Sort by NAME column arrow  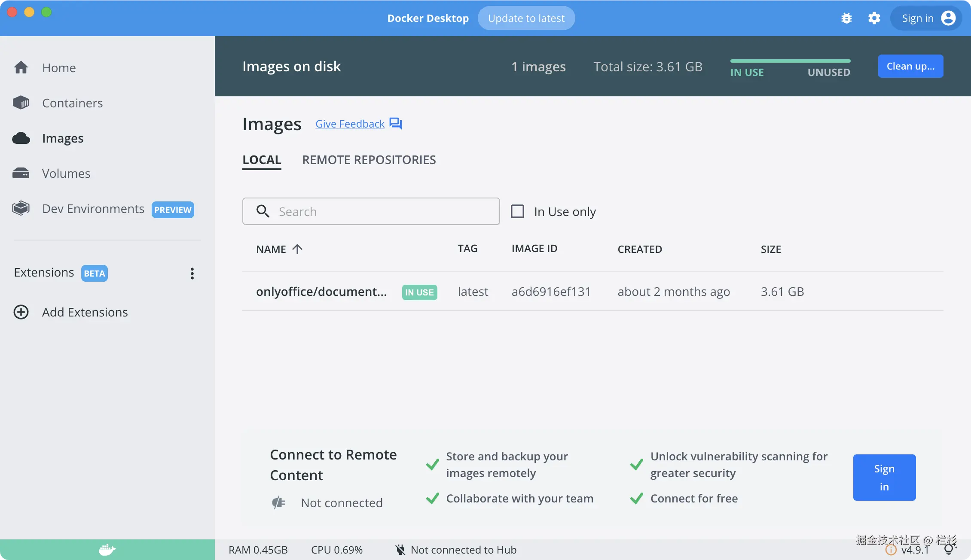pos(297,249)
